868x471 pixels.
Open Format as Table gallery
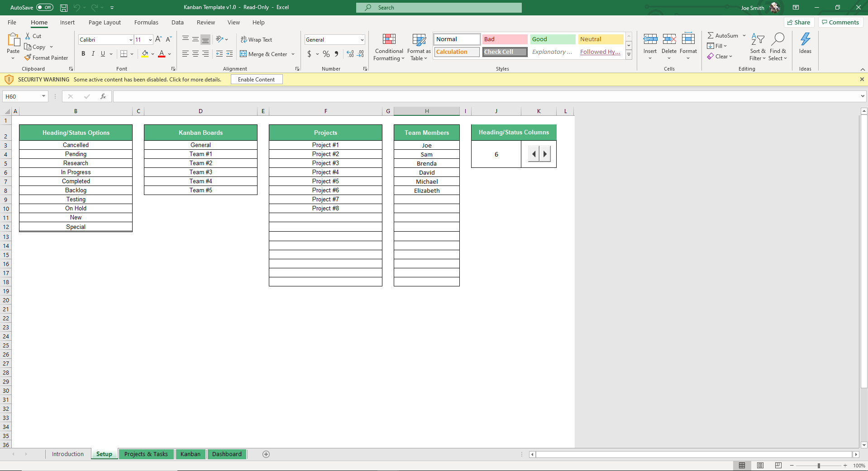tap(419, 47)
